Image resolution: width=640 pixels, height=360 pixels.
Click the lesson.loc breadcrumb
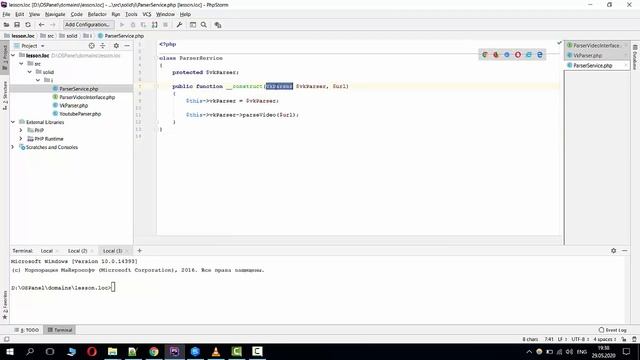click(x=19, y=36)
